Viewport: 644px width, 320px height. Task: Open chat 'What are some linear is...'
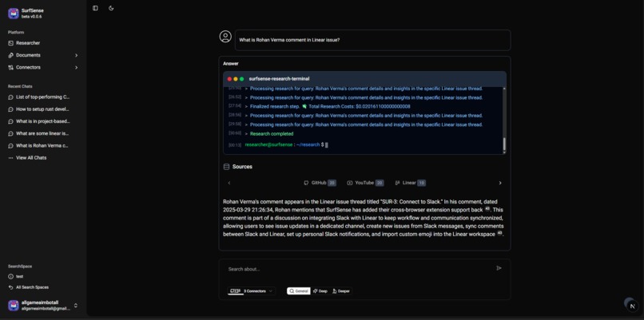[42, 133]
